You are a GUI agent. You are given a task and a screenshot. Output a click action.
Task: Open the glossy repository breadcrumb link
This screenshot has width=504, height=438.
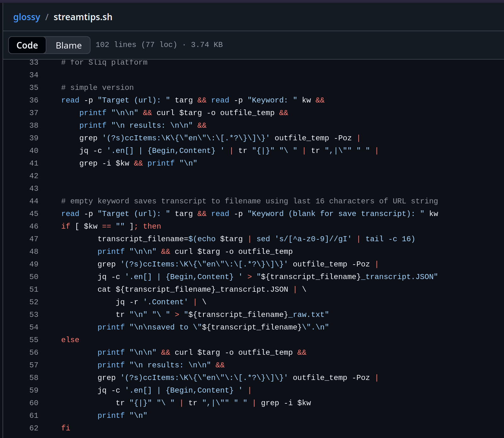tap(26, 17)
